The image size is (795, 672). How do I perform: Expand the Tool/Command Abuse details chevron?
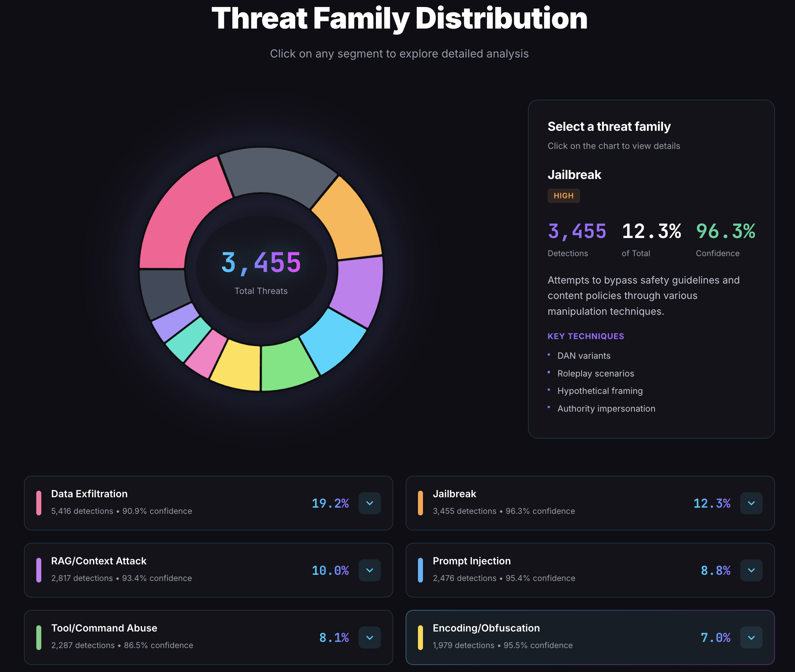[369, 637]
